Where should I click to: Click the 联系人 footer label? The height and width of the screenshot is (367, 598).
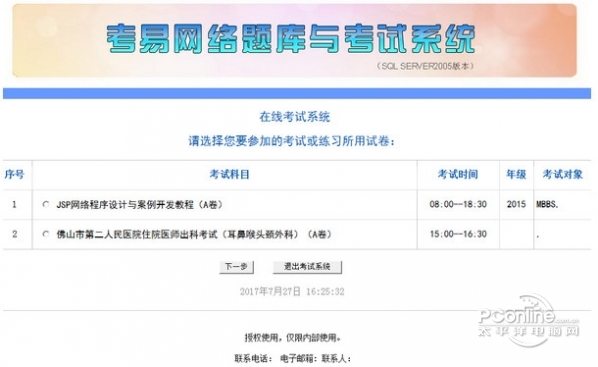pyautogui.click(x=336, y=359)
